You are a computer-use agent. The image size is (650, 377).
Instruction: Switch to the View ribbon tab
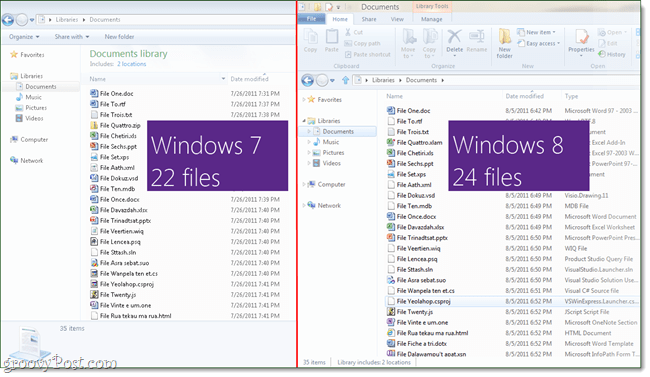coord(397,19)
